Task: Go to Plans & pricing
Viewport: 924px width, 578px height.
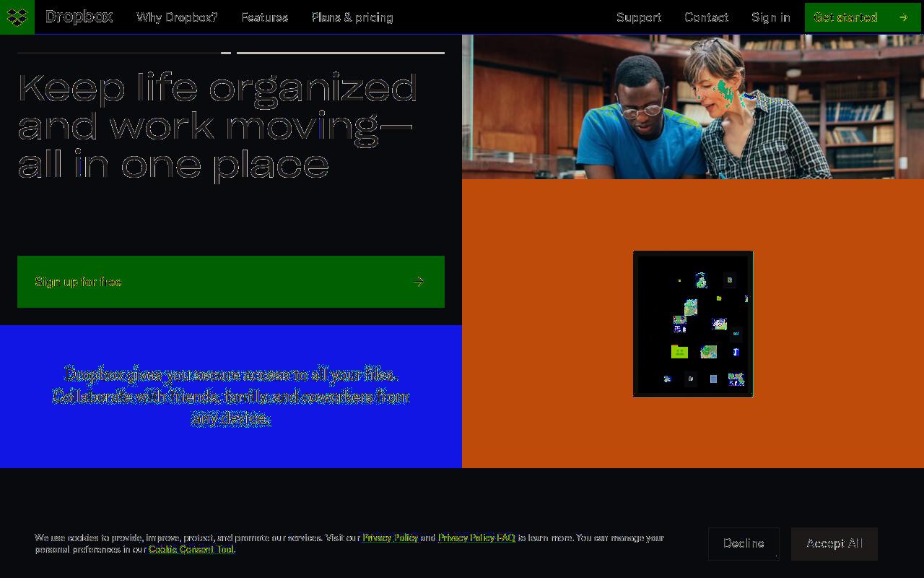Action: [352, 17]
